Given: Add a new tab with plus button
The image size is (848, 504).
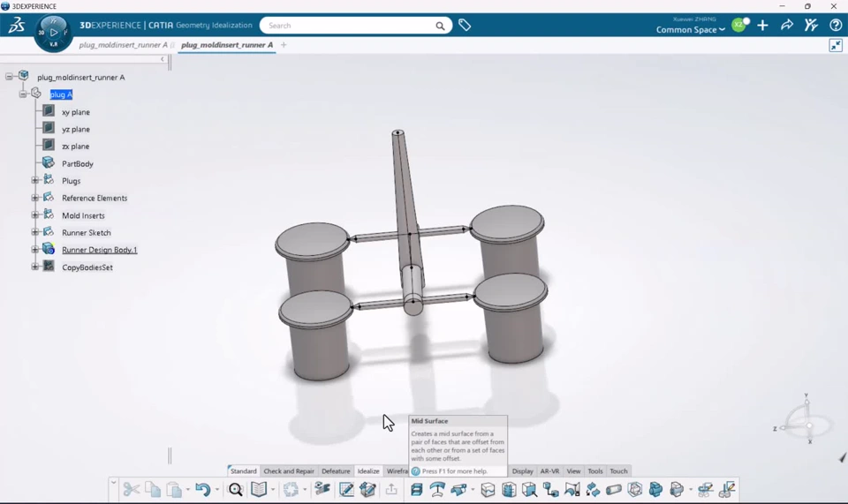Looking at the screenshot, I should tap(284, 45).
